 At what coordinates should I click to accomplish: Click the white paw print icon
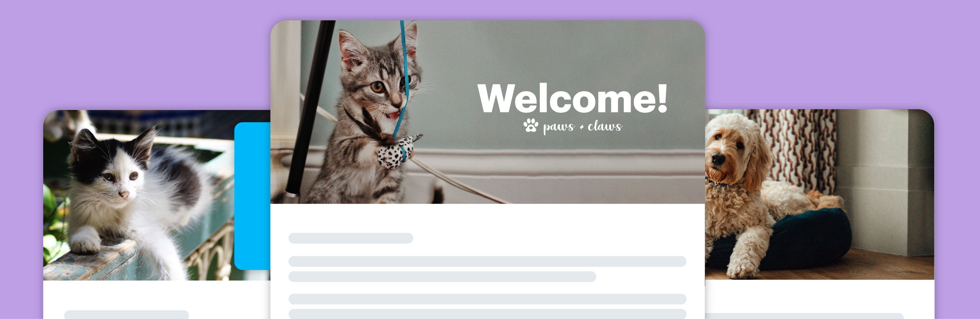pos(531,125)
